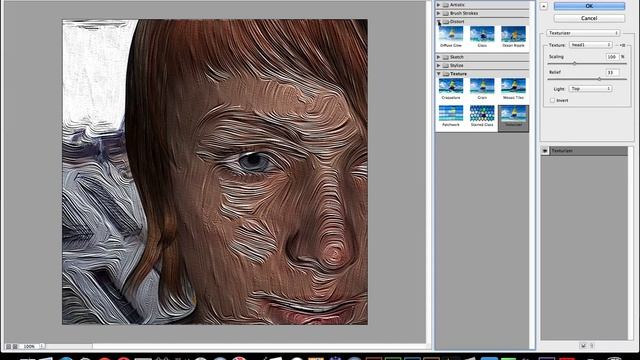Toggle visibility eye of Texturizer effect layer
The height and width of the screenshot is (360, 640).
click(x=545, y=151)
